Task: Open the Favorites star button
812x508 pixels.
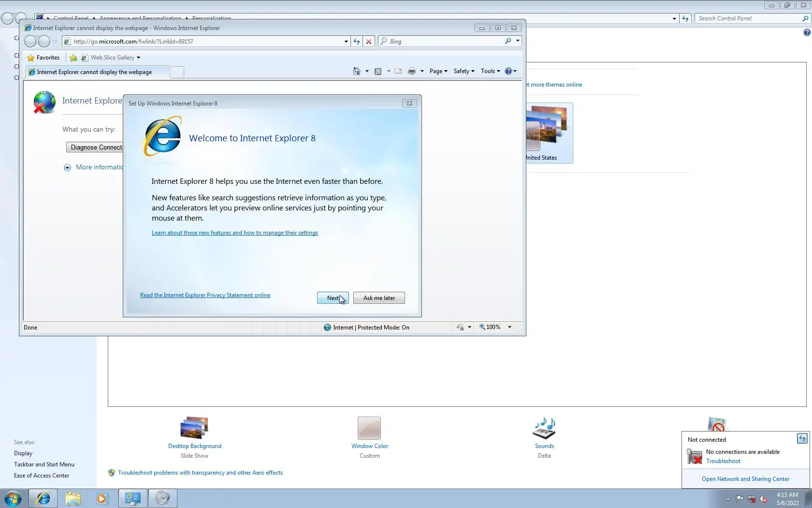Action: (43, 58)
